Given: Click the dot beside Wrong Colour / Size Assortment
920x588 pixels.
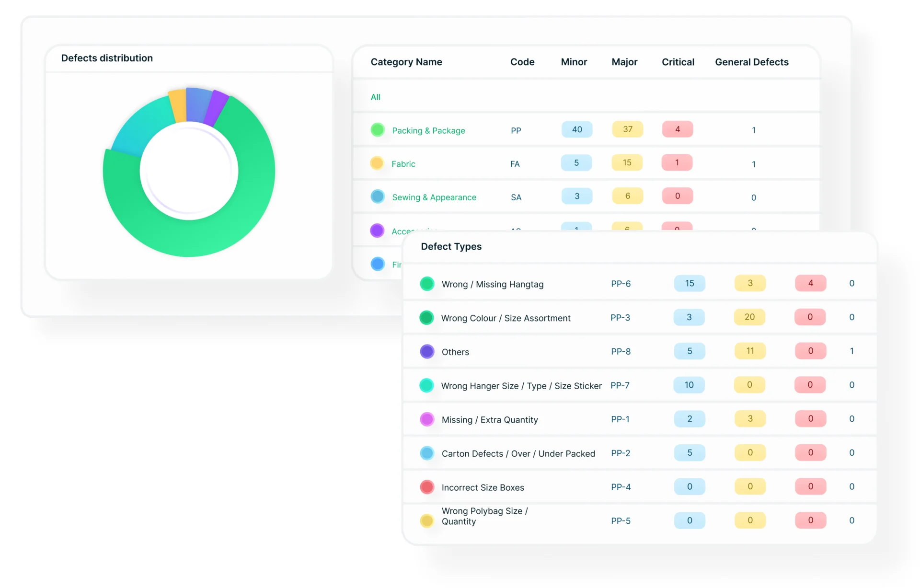Looking at the screenshot, I should coord(426,318).
